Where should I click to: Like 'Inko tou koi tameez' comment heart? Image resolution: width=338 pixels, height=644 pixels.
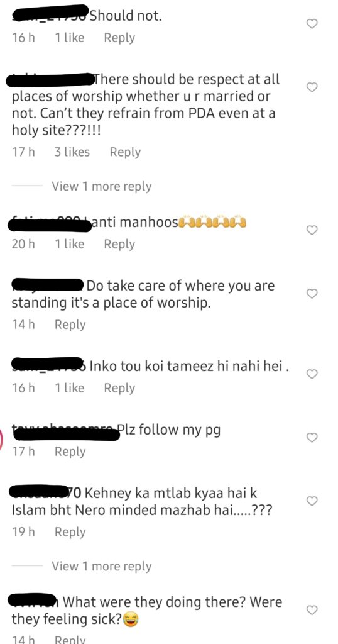[312, 374]
